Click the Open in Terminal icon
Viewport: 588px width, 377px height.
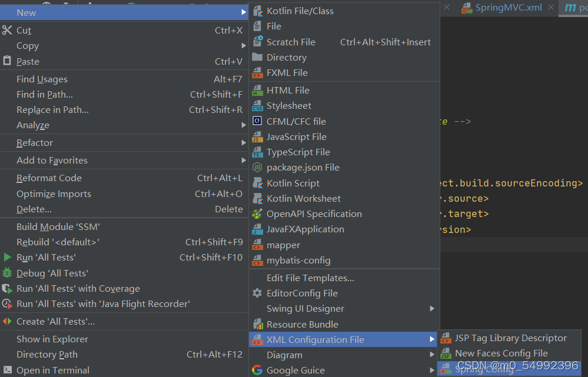coord(7,371)
